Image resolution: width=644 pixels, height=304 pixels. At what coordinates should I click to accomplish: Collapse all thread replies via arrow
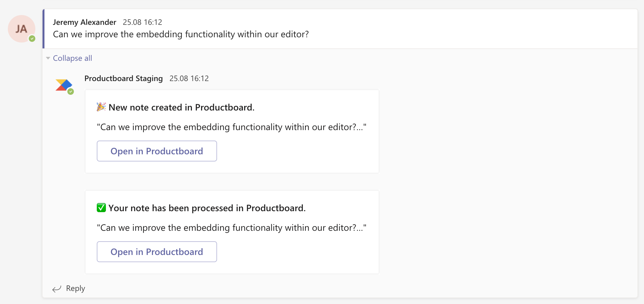(x=48, y=58)
